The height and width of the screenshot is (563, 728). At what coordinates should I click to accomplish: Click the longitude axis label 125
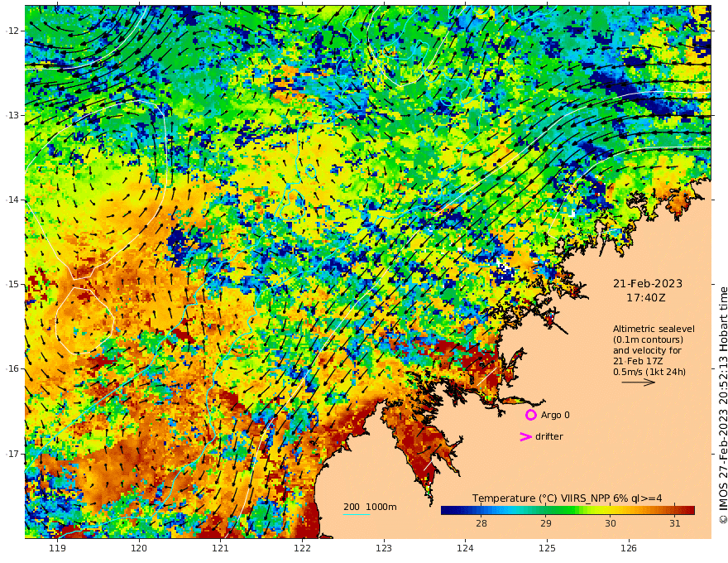(x=547, y=549)
